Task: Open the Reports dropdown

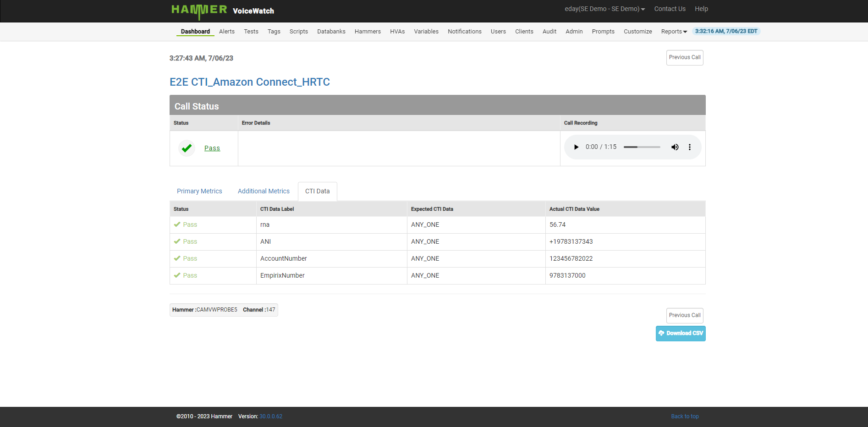Action: (674, 31)
